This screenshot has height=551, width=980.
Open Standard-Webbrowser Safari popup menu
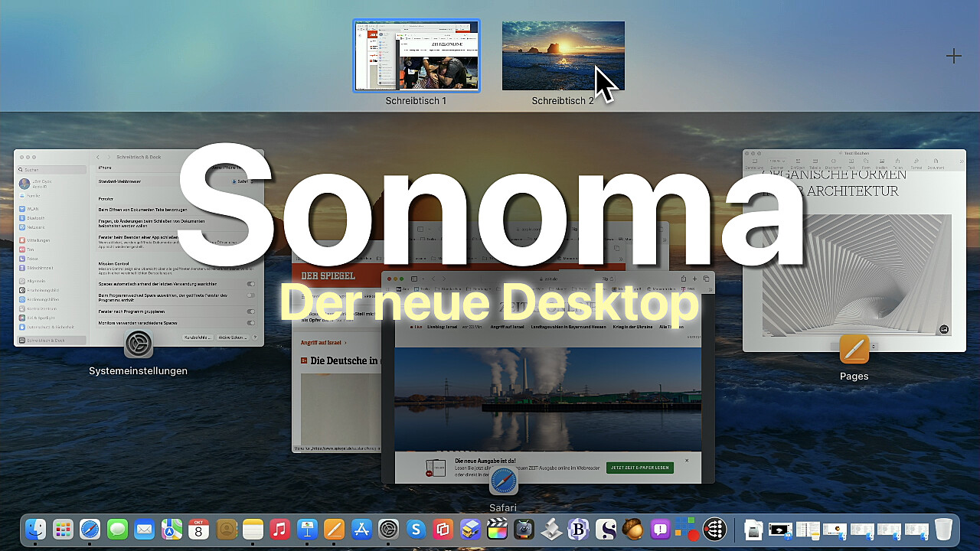(243, 181)
